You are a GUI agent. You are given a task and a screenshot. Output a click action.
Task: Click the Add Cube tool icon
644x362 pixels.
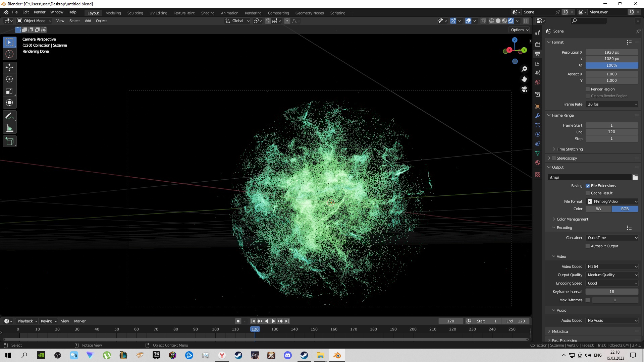click(x=9, y=141)
